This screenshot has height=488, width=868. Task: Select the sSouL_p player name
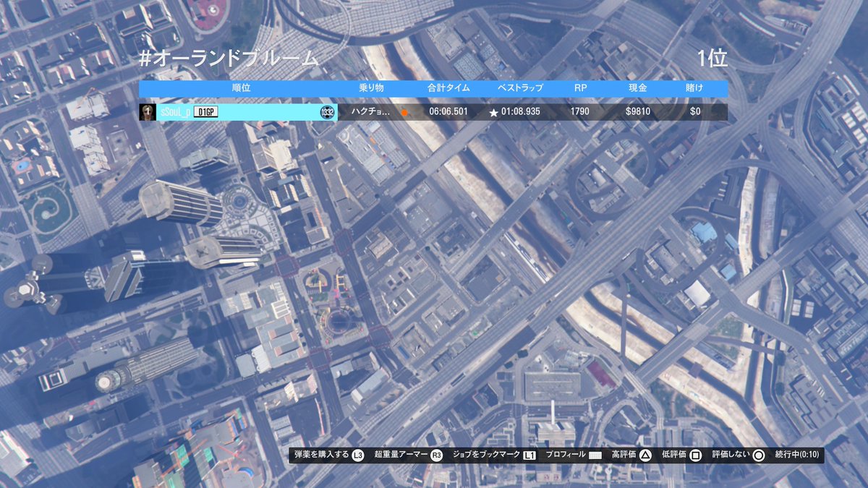point(175,112)
